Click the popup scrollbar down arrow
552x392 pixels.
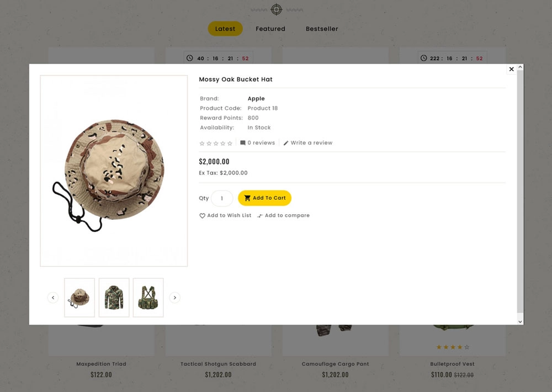click(521, 321)
